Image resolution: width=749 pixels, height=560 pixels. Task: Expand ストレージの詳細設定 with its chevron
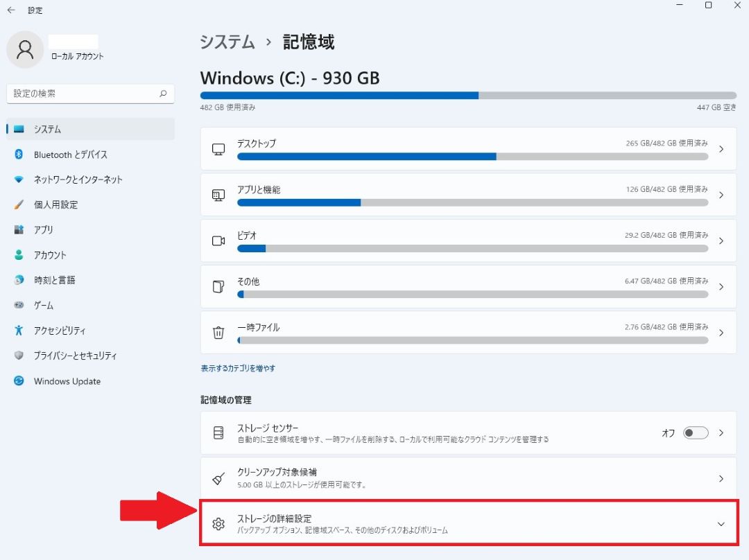[x=720, y=523]
